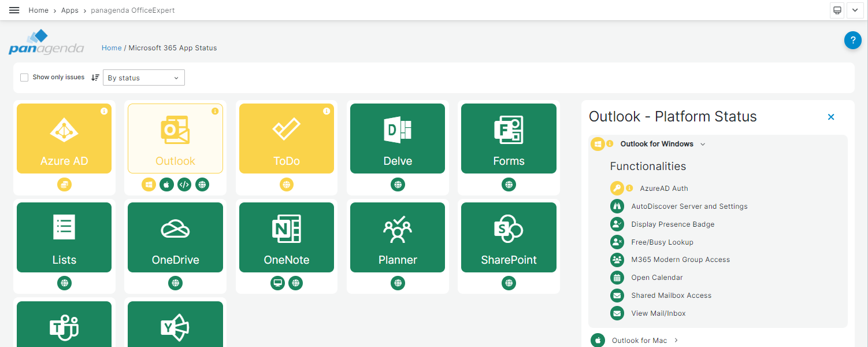Open the blue help question mark button

pyautogui.click(x=853, y=40)
